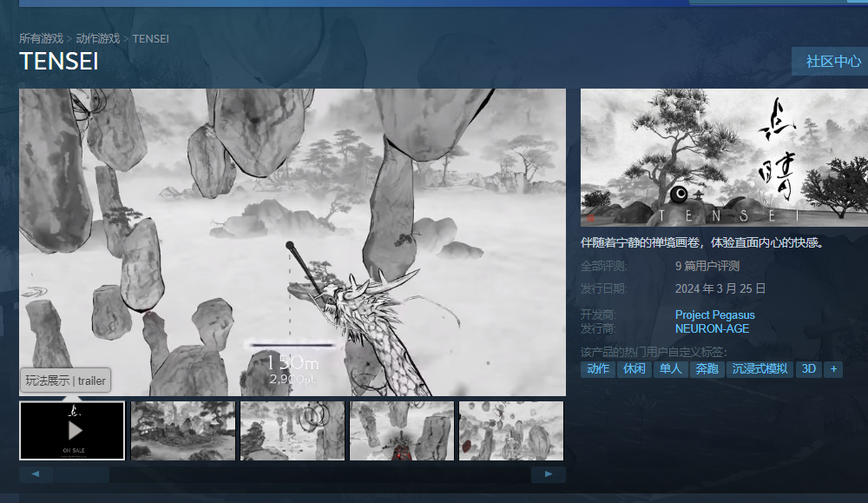Click the thumbnail strip scrollbar handle
This screenshot has width=868, height=503.
(82, 474)
